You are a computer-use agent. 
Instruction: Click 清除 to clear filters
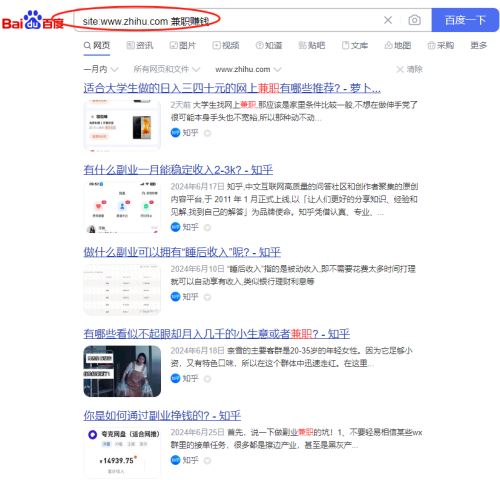click(409, 69)
